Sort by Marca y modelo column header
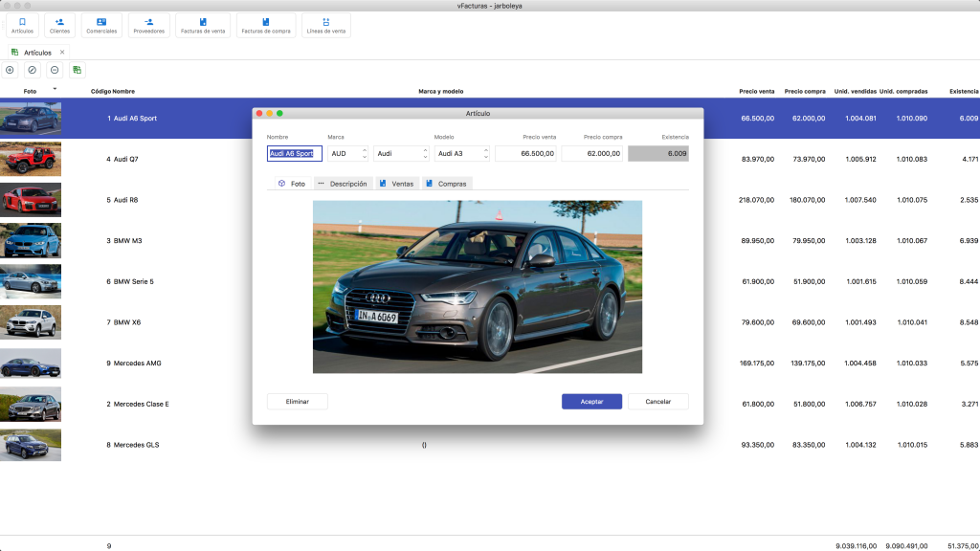This screenshot has height=551, width=980. coord(440,91)
